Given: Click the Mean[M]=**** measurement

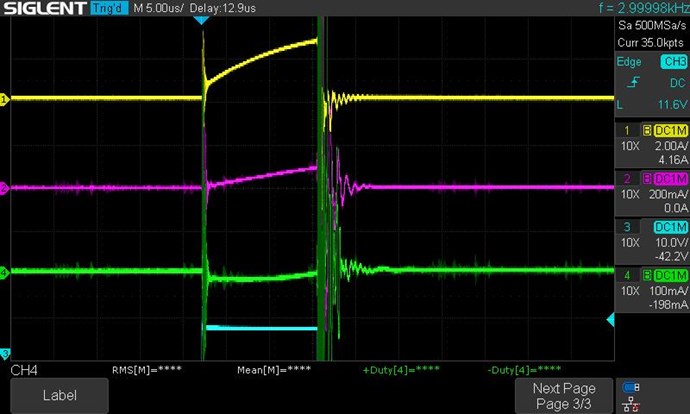Looking at the screenshot, I should tap(274, 370).
